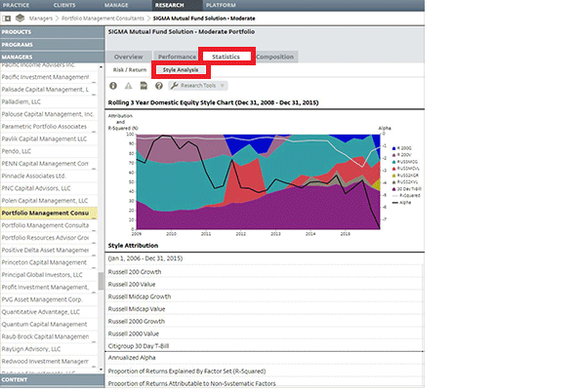Select the Style Analysis sub-tab
Screen dimensions: 576x392
(x=181, y=70)
